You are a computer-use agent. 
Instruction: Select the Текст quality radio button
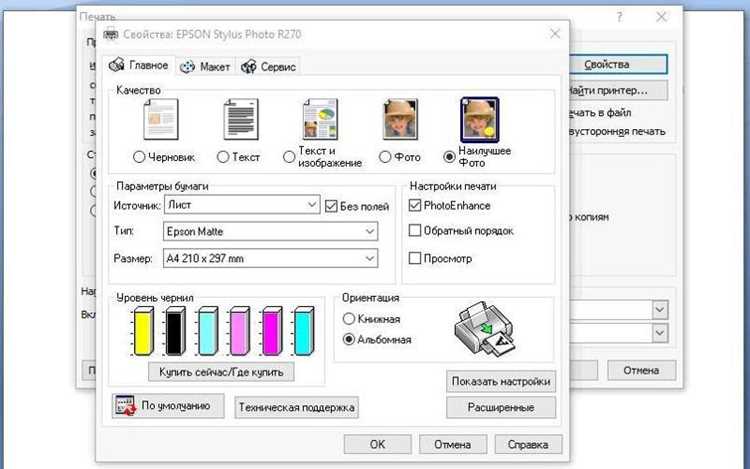click(x=223, y=157)
